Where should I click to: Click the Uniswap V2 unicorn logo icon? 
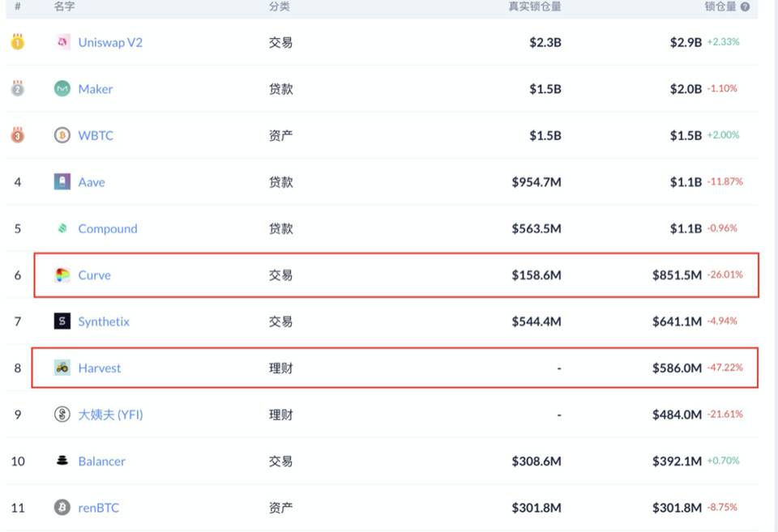coord(62,42)
